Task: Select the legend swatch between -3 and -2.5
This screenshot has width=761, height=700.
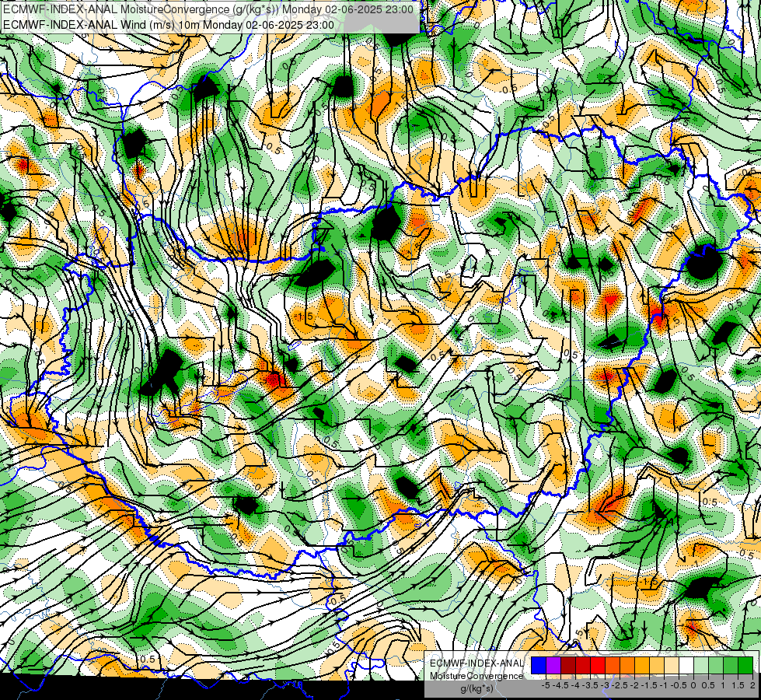Action: tap(613, 666)
